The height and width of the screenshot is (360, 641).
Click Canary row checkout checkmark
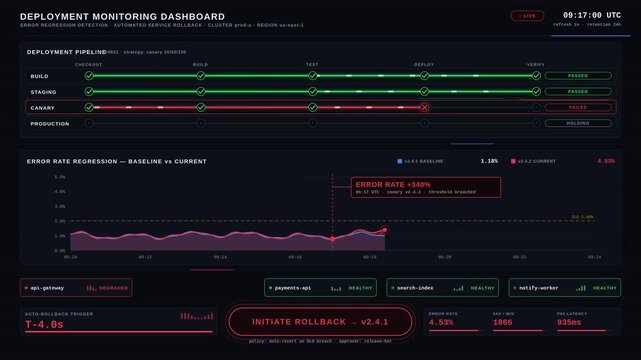coord(89,107)
